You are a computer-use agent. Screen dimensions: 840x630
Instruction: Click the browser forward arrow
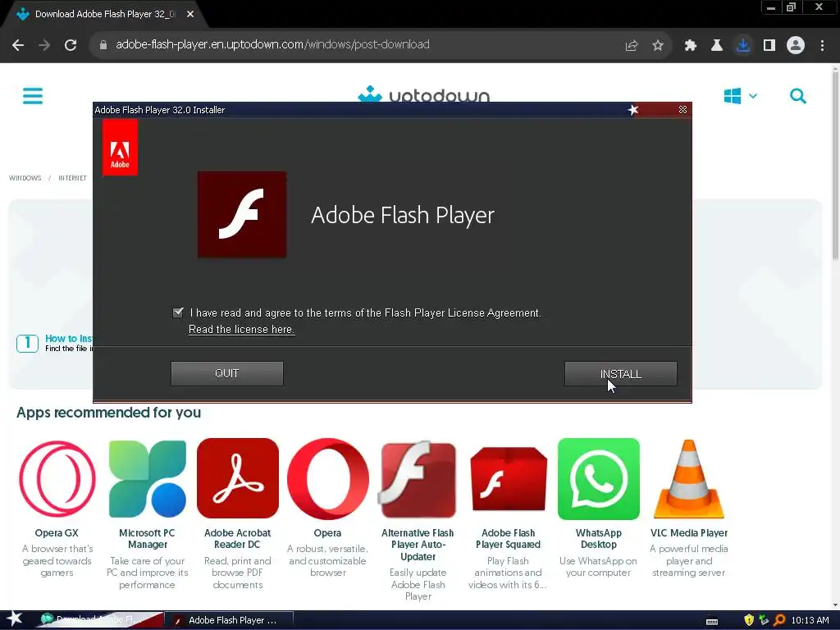[44, 45]
